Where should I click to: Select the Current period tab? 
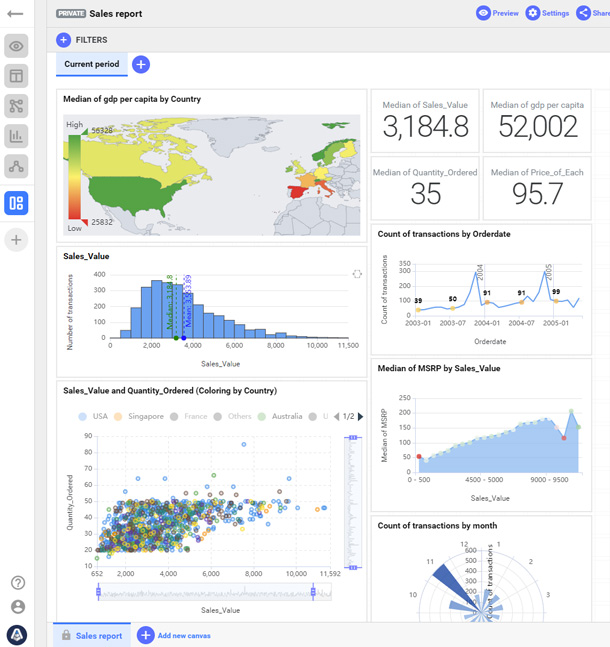[92, 64]
